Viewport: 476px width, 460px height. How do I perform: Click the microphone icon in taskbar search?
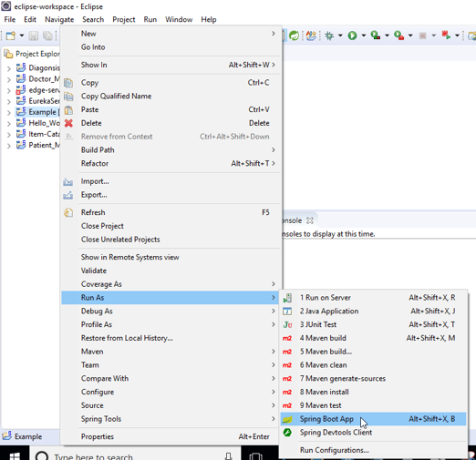point(229,455)
